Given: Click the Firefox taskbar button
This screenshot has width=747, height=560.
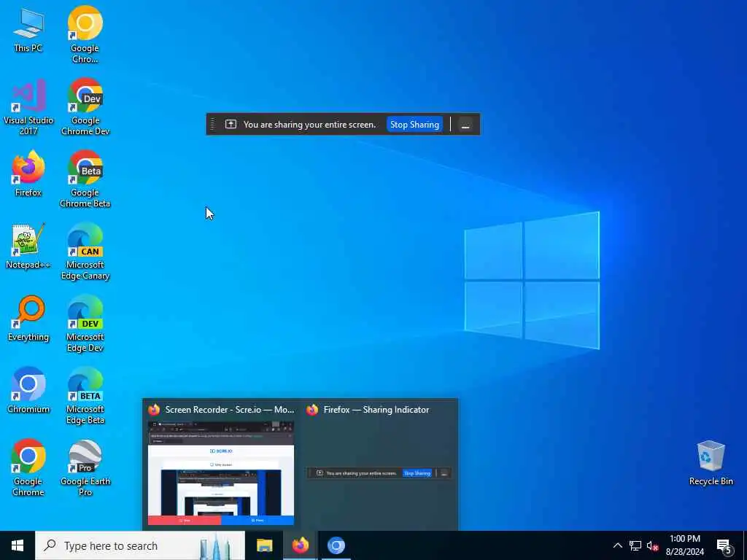Looking at the screenshot, I should [x=300, y=545].
